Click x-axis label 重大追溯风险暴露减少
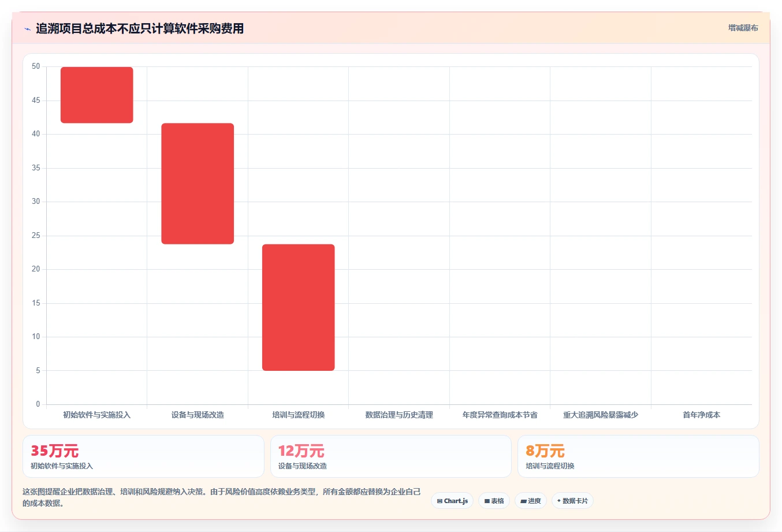The height and width of the screenshot is (532, 782). [601, 415]
